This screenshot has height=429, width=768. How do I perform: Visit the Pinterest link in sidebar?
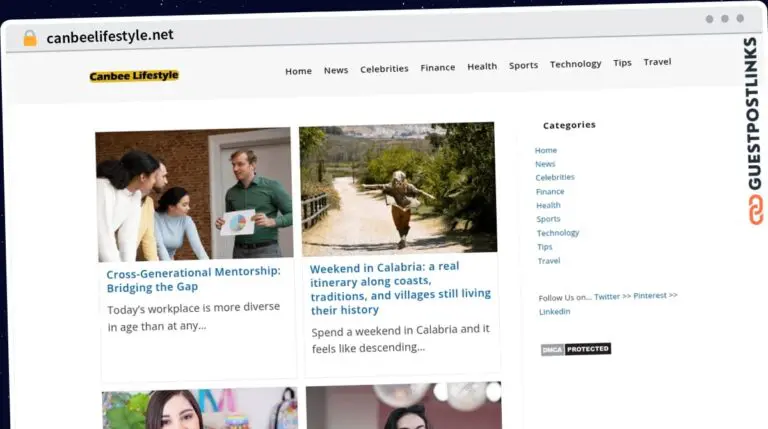tap(650, 296)
